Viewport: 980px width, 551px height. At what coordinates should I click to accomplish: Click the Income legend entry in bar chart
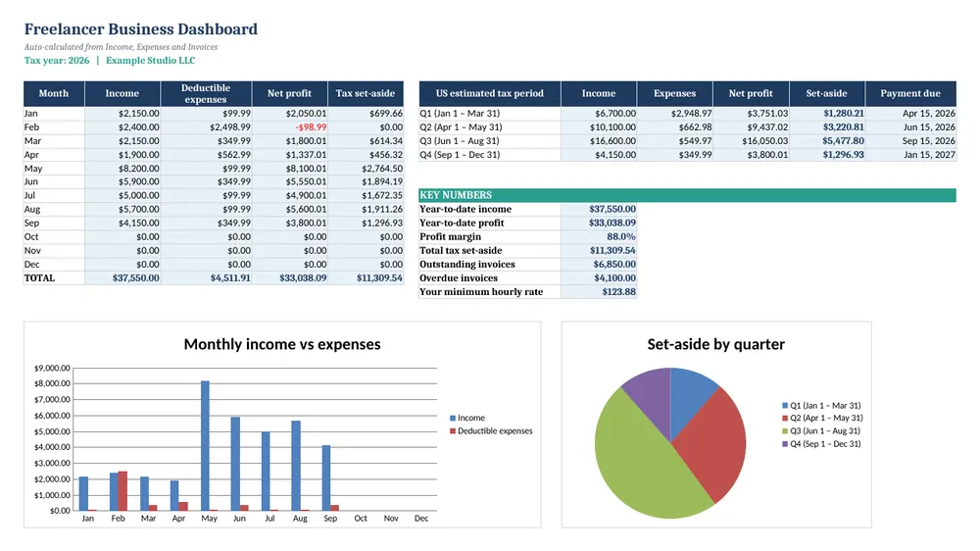tap(466, 418)
